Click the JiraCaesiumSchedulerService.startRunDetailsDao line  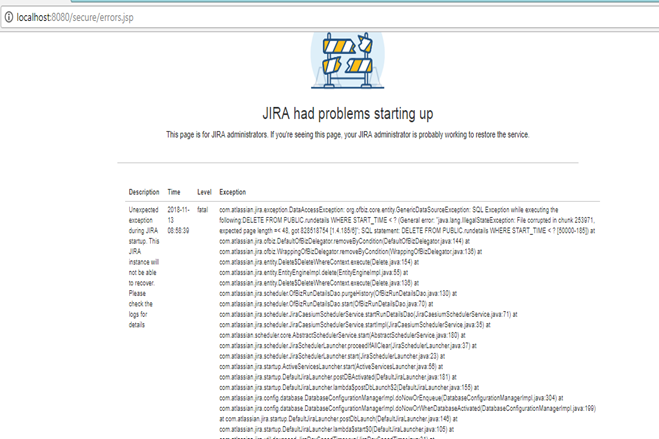point(368,314)
